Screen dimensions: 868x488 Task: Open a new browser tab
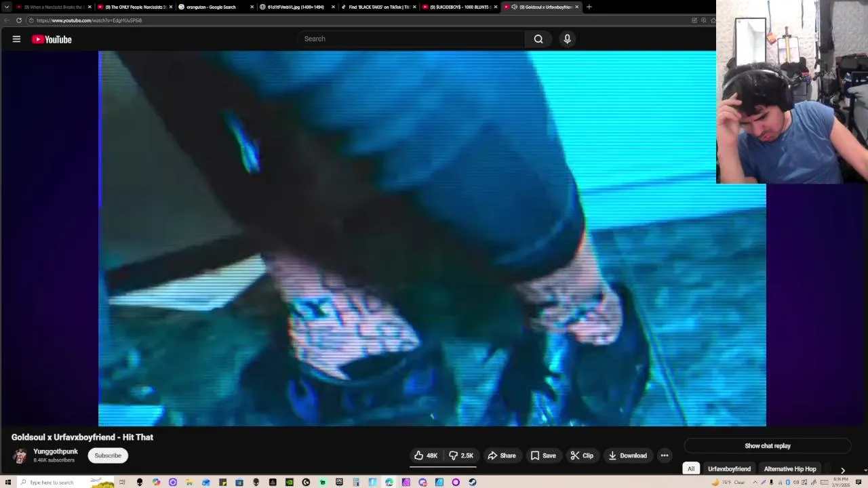point(589,7)
